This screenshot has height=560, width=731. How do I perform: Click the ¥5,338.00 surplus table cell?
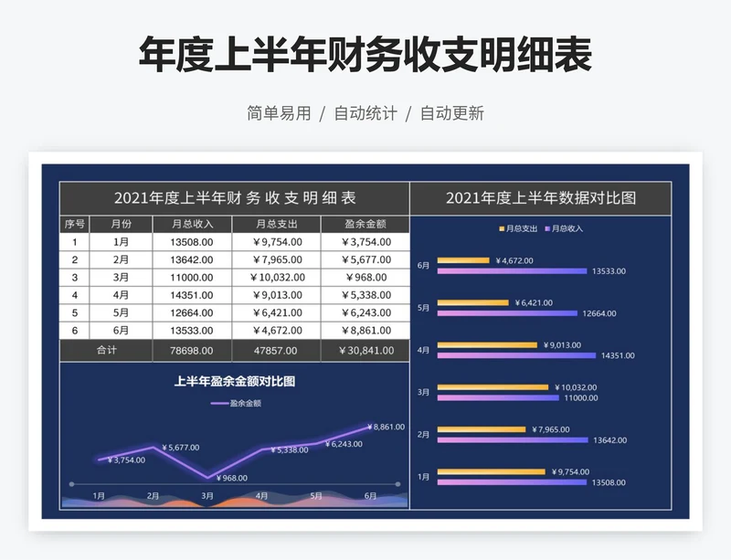pyautogui.click(x=365, y=295)
